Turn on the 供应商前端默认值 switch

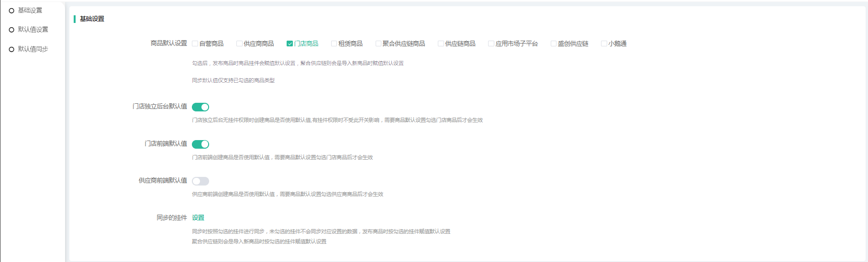coord(200,181)
